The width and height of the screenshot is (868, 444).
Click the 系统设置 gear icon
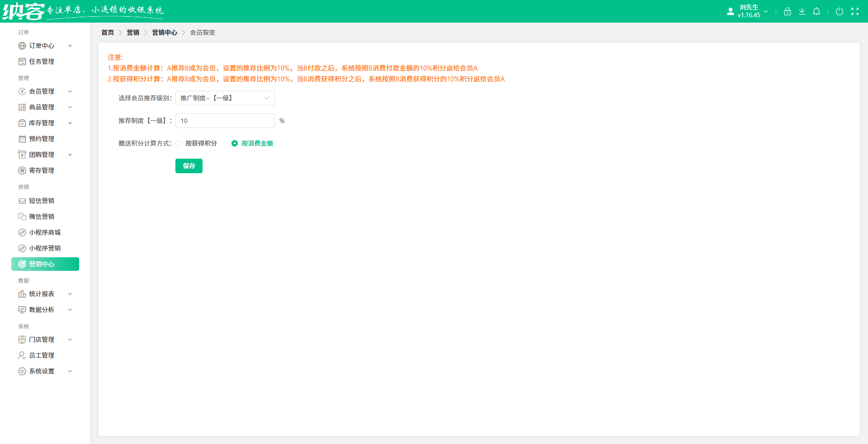pos(22,371)
